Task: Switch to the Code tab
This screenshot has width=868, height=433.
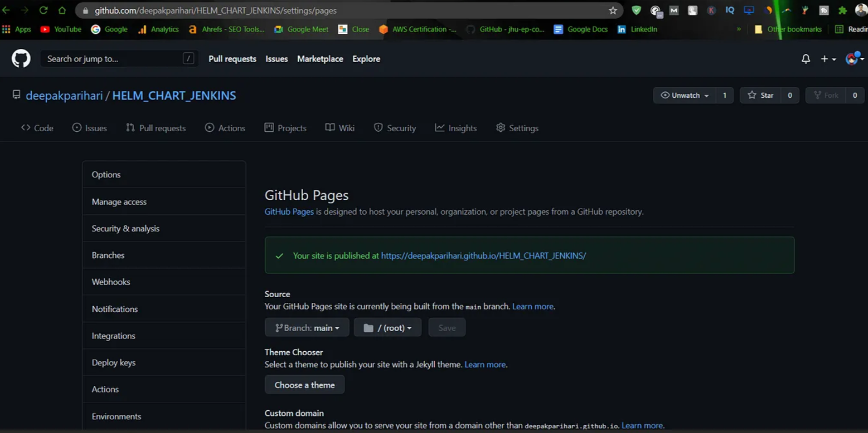Action: click(x=37, y=128)
